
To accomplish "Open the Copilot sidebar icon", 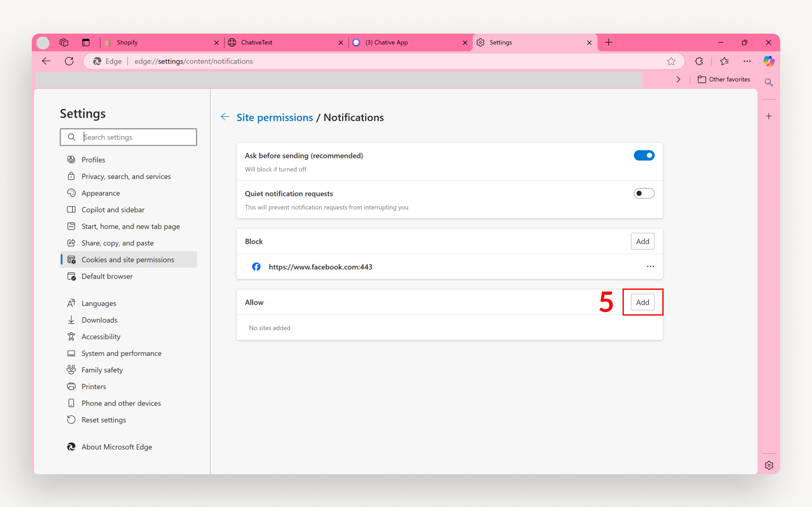I will [770, 61].
